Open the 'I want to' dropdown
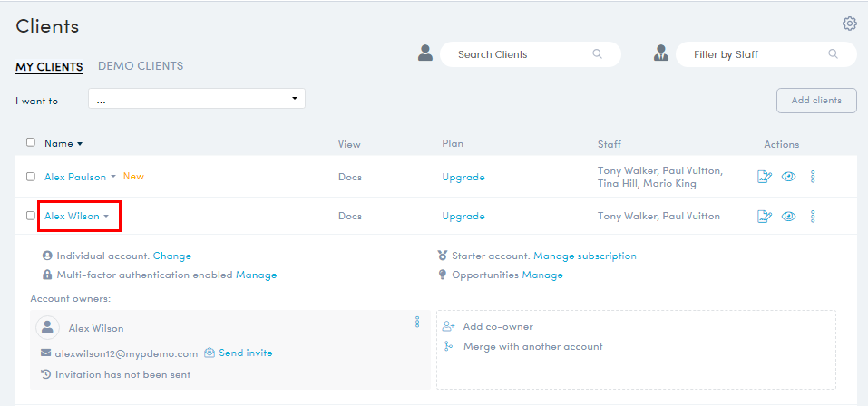 coord(197,99)
